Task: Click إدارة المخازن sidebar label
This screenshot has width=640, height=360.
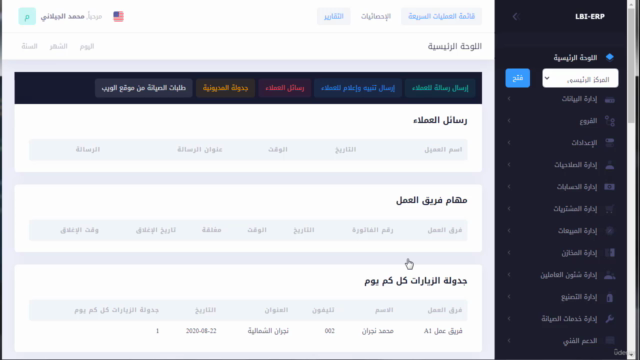Action: pyautogui.click(x=579, y=253)
